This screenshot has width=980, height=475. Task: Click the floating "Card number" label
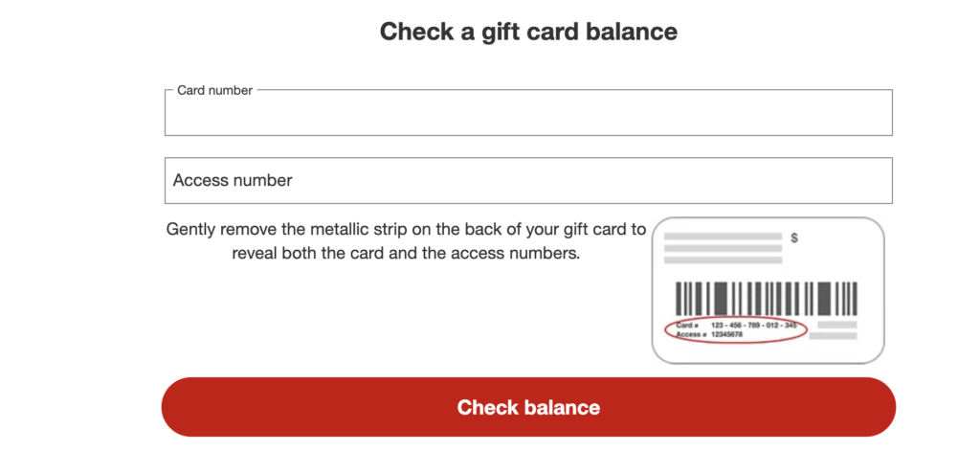coord(215,90)
